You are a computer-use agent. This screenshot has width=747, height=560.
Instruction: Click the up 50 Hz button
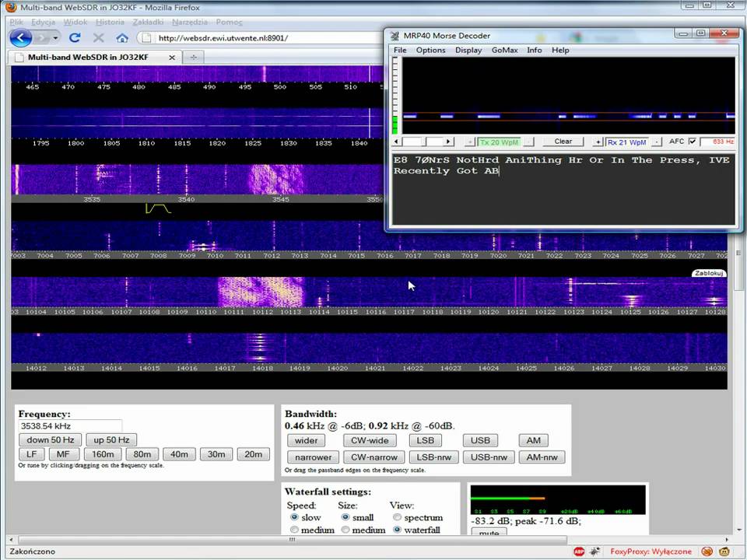coord(111,440)
